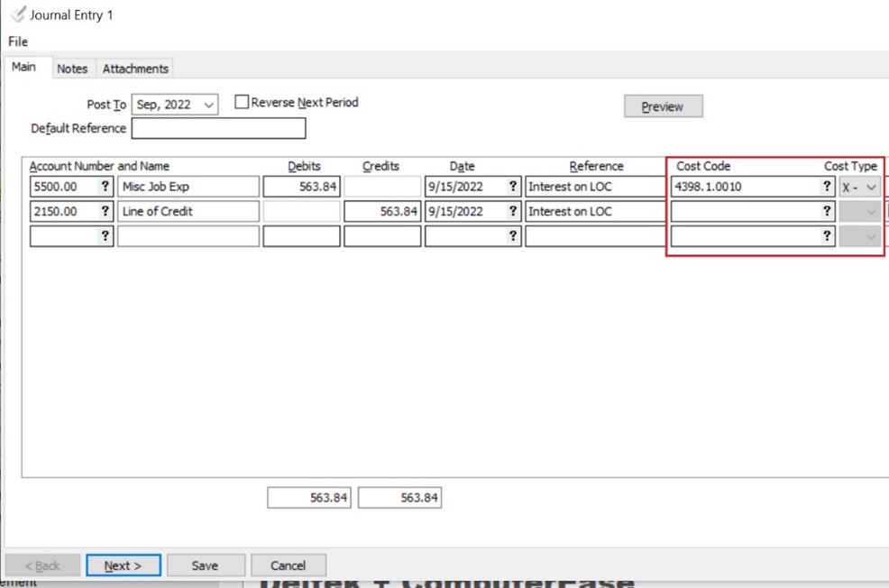Click the Next button

[124, 565]
